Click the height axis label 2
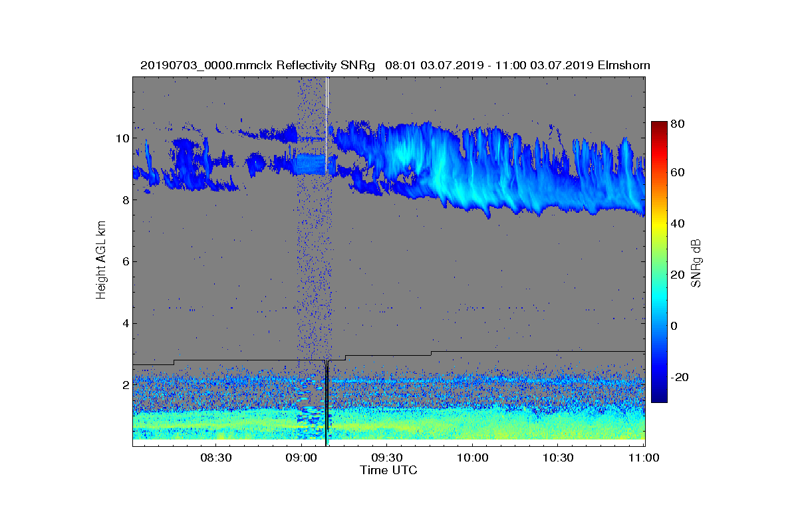Screen dimensions: 798x532 [x=124, y=384]
